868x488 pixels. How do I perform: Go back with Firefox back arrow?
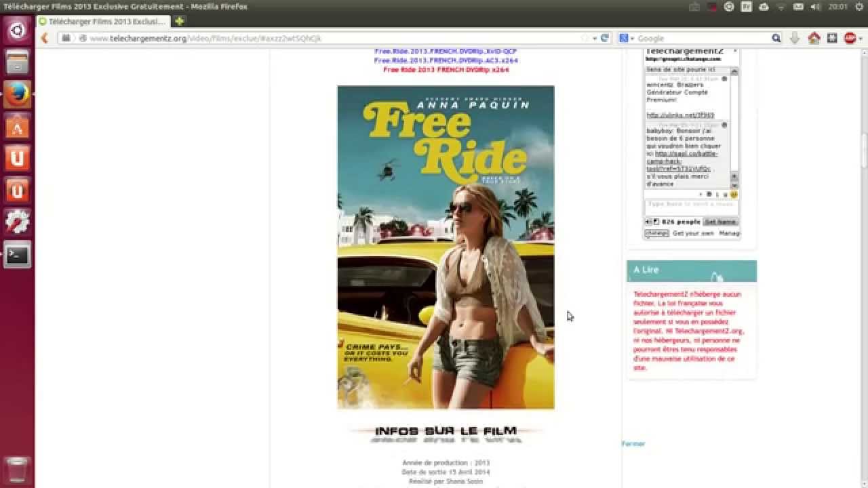tap(45, 39)
